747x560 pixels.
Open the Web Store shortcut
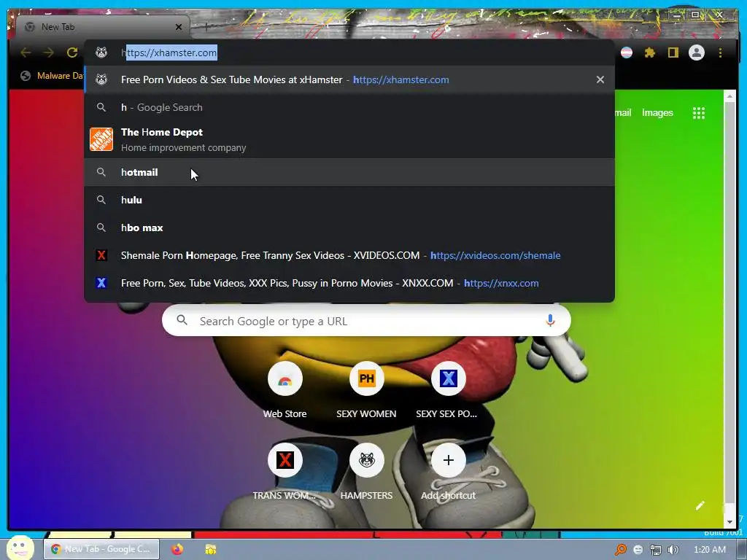(x=285, y=390)
